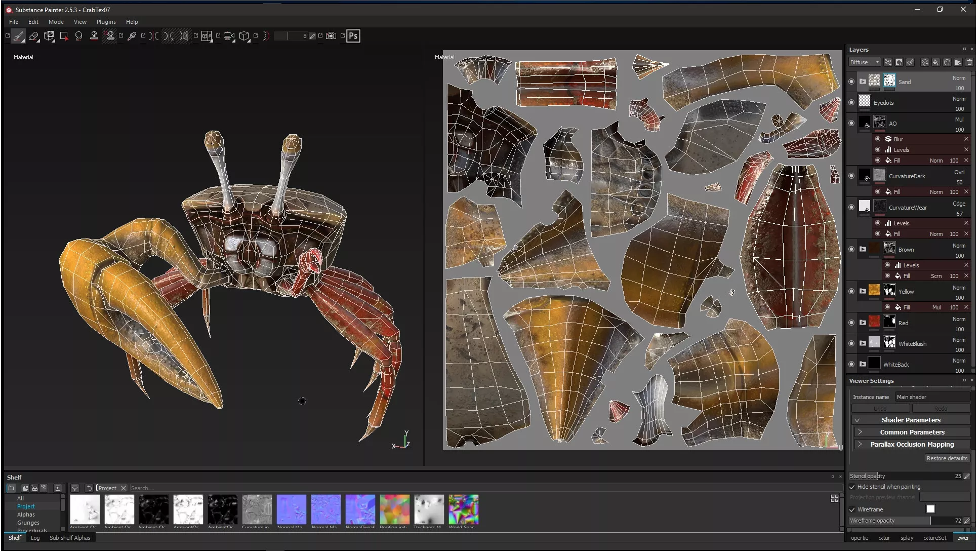The height and width of the screenshot is (555, 980).
Task: Toggle visibility of the Red layer
Action: [x=851, y=323]
